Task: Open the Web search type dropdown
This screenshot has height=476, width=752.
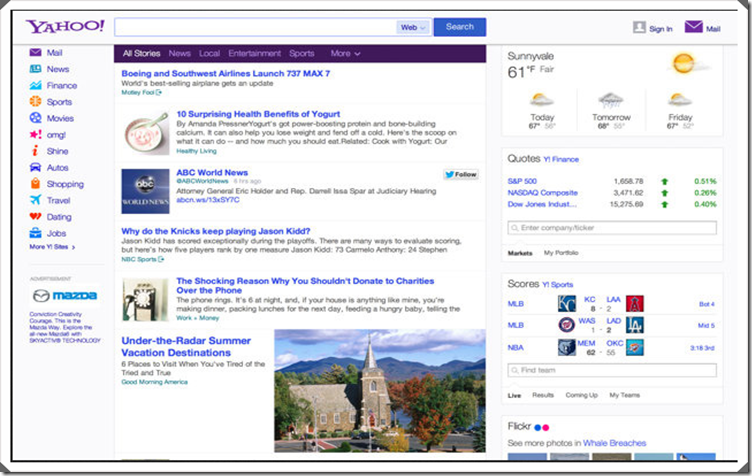Action: tap(413, 27)
